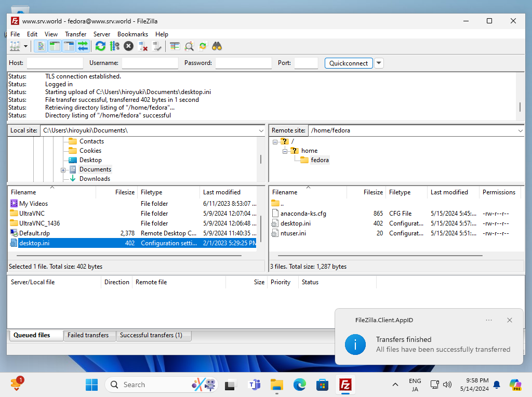Disconnect from the current server
This screenshot has width=532, height=397.
coord(143,46)
